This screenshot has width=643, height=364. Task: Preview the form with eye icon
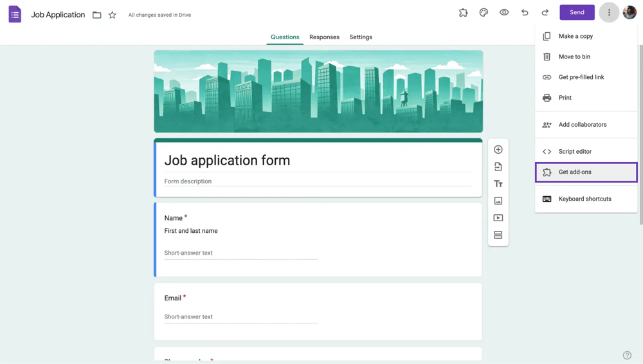504,13
